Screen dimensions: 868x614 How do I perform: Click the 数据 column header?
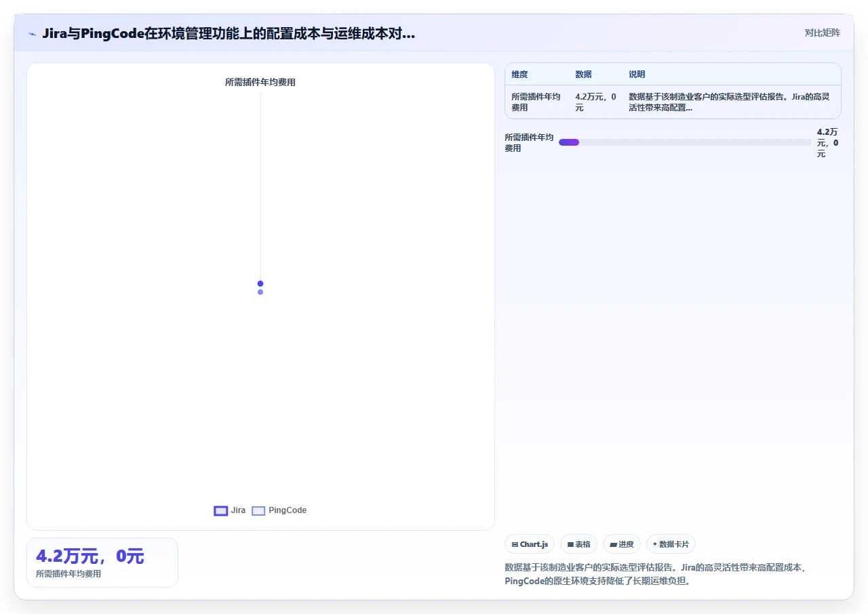tap(583, 75)
